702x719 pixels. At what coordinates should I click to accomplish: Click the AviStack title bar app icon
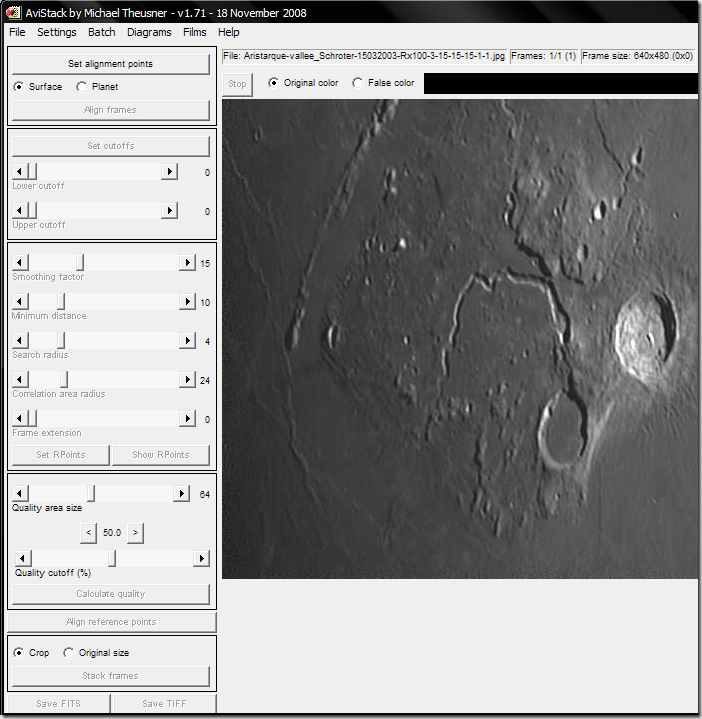(x=13, y=12)
